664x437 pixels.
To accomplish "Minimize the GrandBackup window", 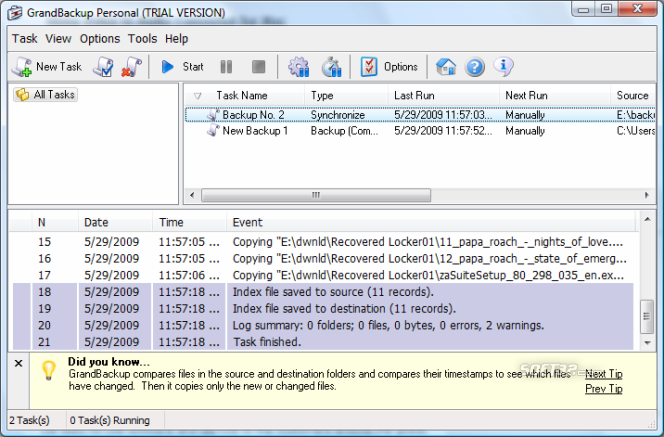I will click(584, 9).
